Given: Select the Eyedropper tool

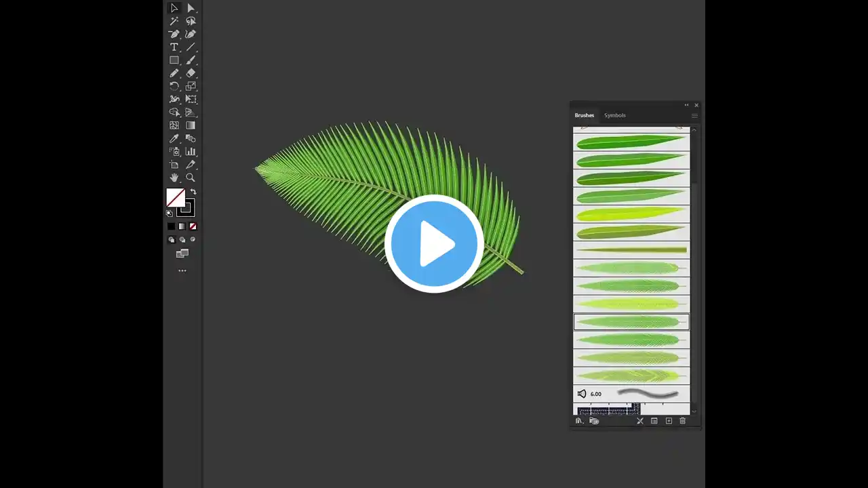Looking at the screenshot, I should 174,138.
